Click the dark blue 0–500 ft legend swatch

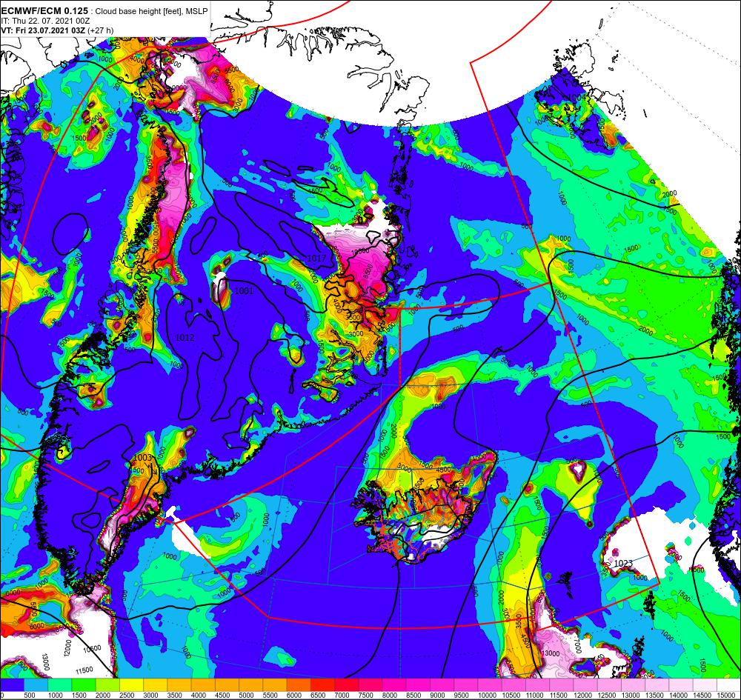coord(12,685)
